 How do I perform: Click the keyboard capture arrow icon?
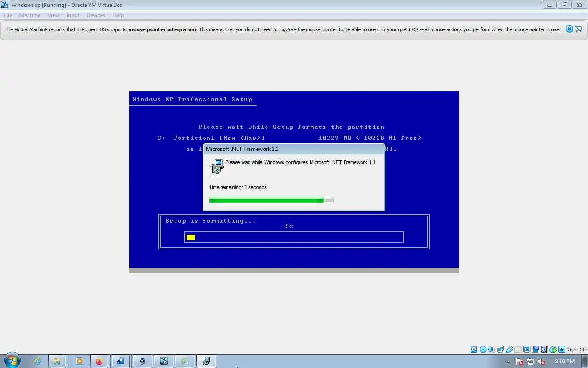561,350
